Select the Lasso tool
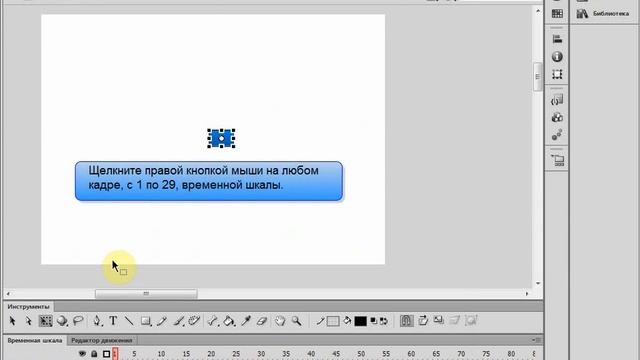Screen dimensions: 640x360 (x=78, y=321)
